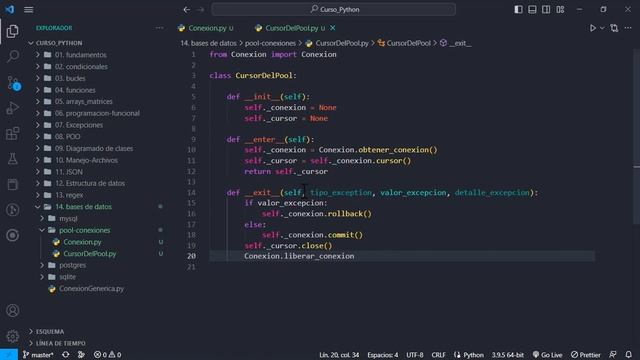640x360 pixels.
Task: Change indentation Espacios: 4
Action: [x=382, y=355]
